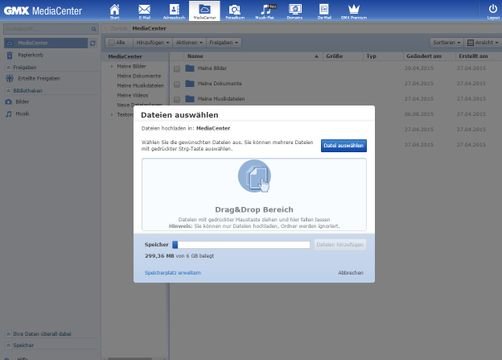The image size is (502, 360).
Task: Select Meine Videos in folder tree
Action: [132, 95]
